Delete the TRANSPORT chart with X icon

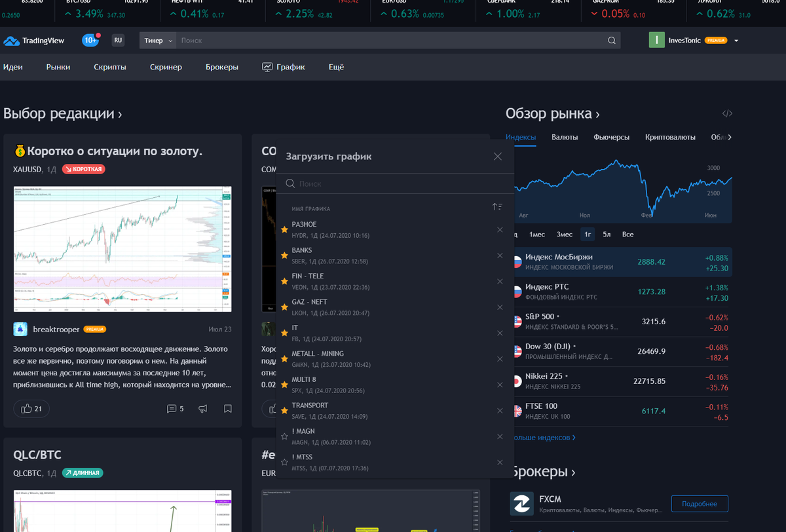click(x=500, y=411)
